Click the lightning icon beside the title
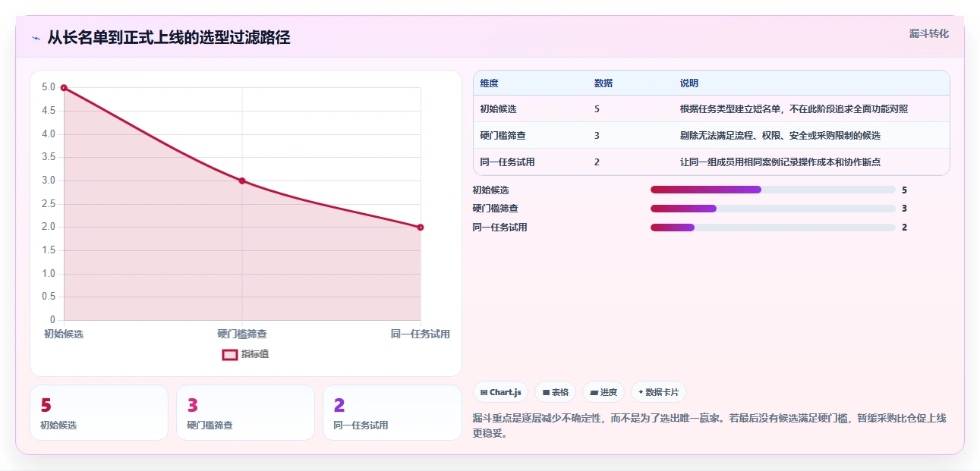980x471 pixels. tap(36, 38)
